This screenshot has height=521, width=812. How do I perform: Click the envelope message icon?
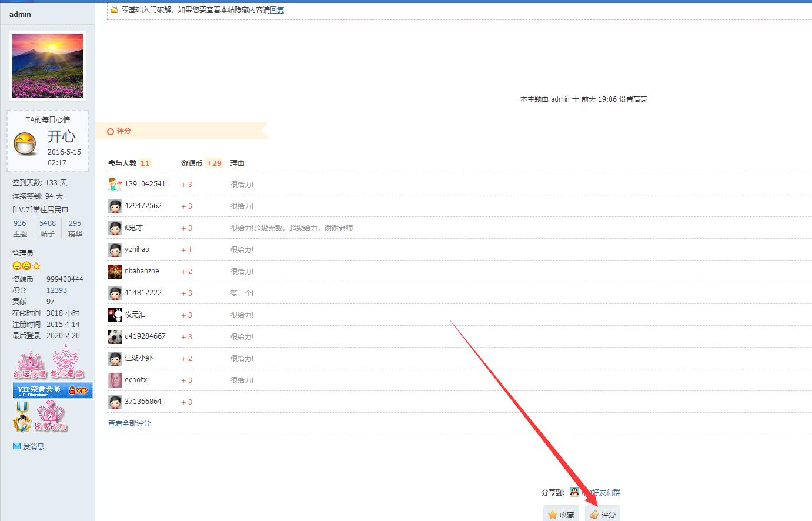(x=16, y=446)
